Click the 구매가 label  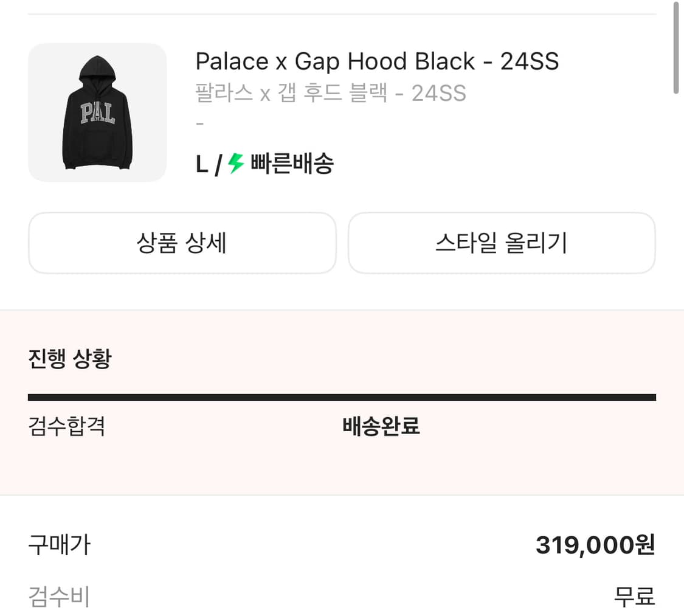59,545
